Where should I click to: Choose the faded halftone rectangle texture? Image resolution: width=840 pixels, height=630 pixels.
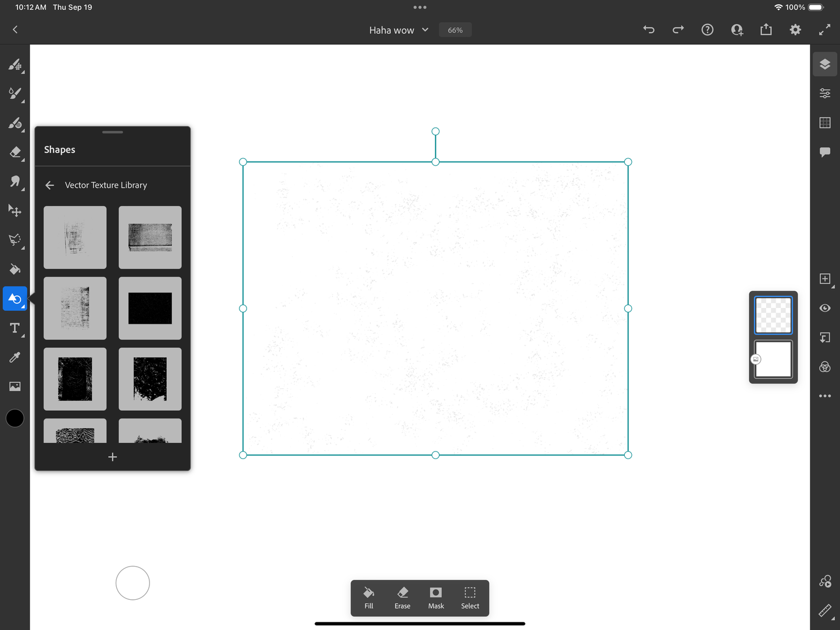pyautogui.click(x=75, y=308)
